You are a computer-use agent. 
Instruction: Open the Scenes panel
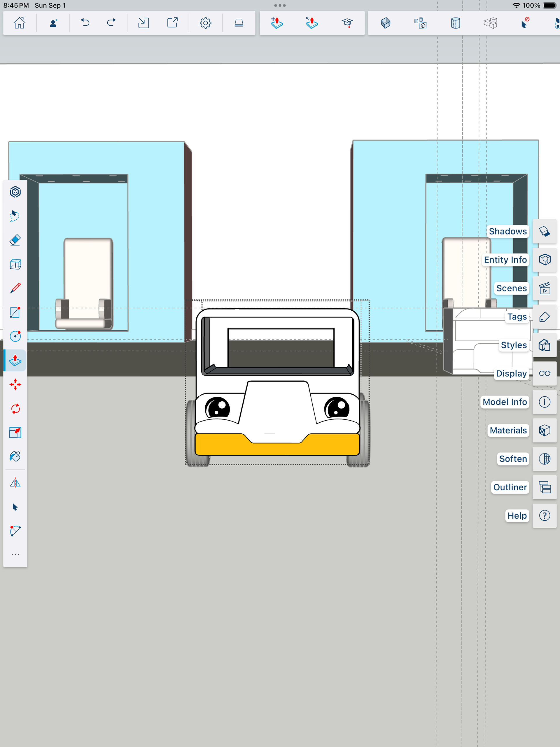(545, 288)
